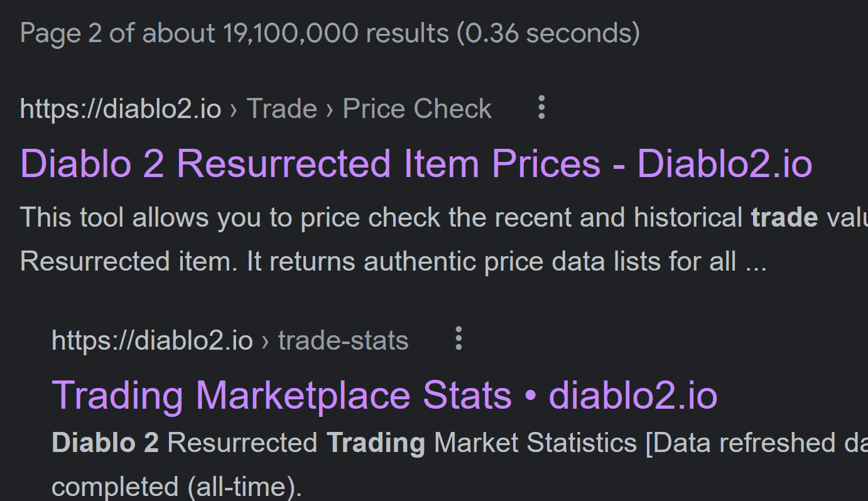The height and width of the screenshot is (501, 868).
Task: Click bold 'Trading' word in second snippet
Action: coord(376,443)
